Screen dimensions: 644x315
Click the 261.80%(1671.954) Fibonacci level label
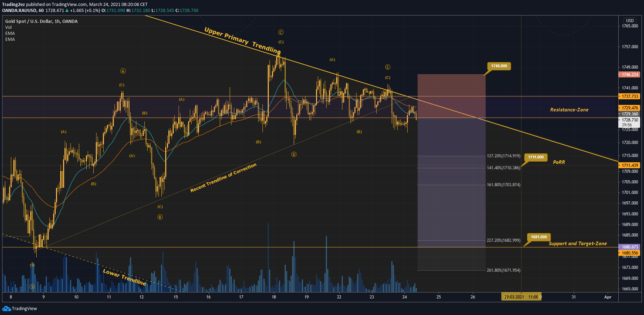503,270
